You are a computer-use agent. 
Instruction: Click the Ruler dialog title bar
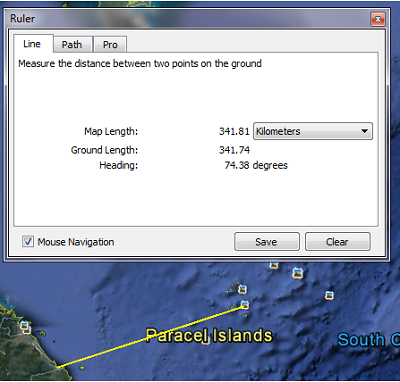tap(187, 19)
